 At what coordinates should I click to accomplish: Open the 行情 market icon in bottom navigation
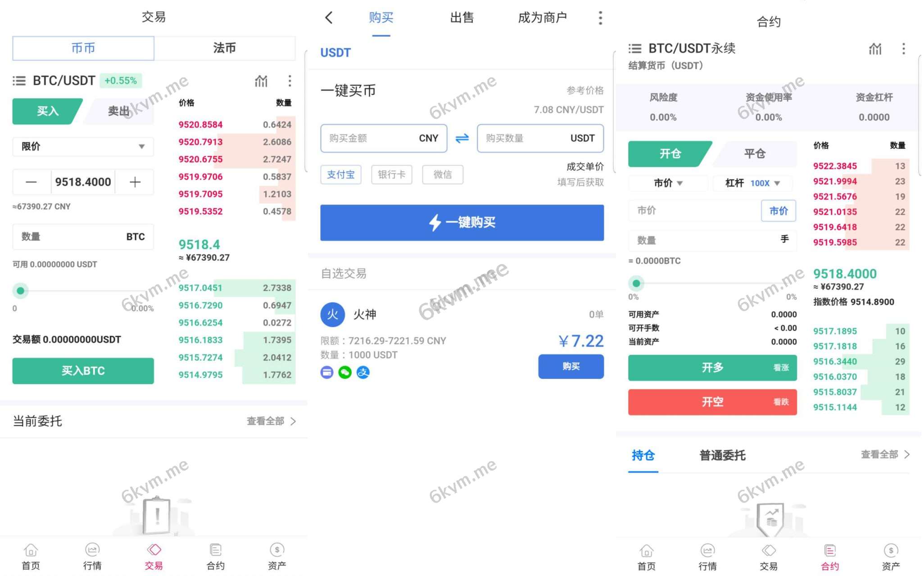click(92, 556)
